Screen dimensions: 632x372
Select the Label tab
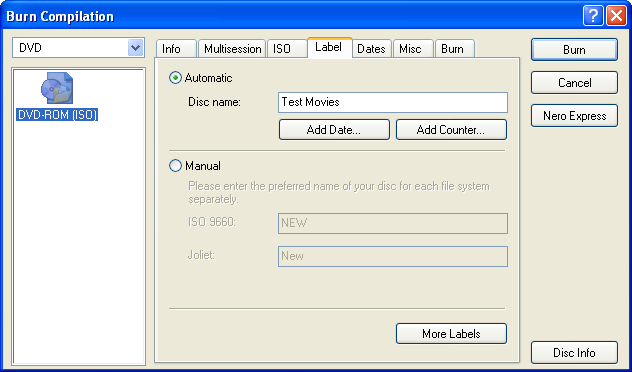[330, 48]
